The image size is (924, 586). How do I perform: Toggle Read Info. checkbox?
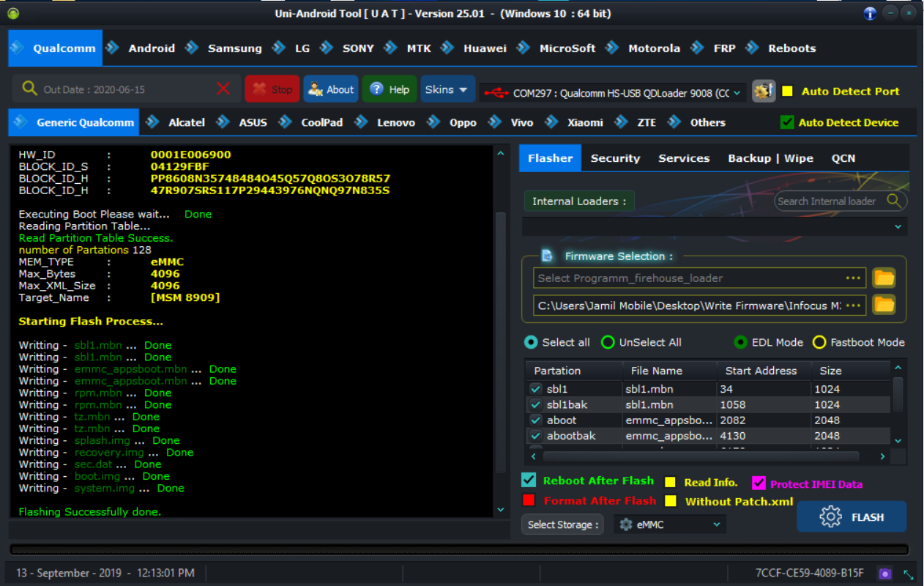click(x=670, y=482)
